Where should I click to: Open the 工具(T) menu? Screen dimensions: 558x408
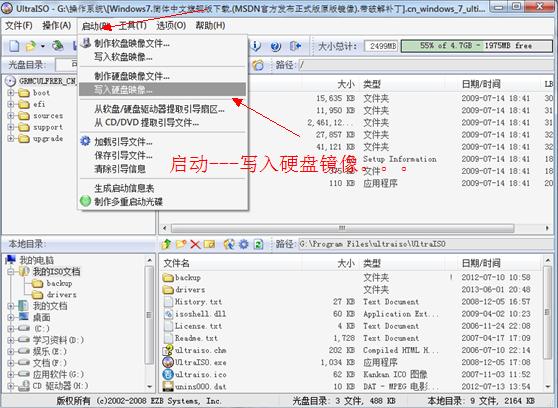132,26
